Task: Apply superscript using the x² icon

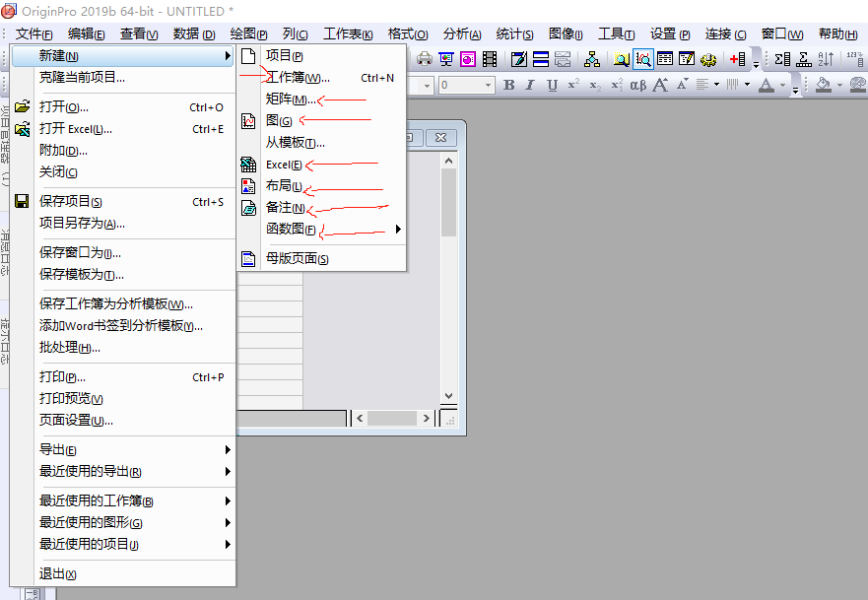Action: [x=574, y=85]
